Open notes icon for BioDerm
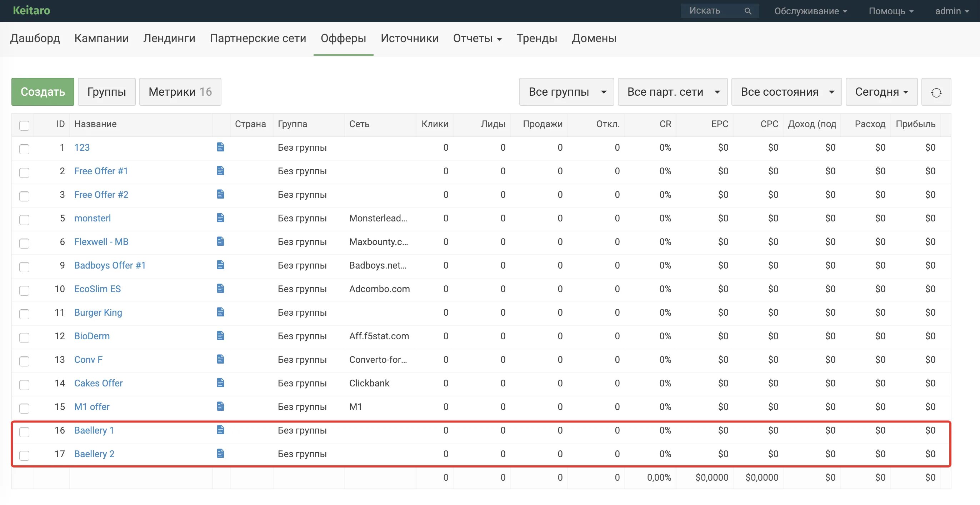980x505 pixels. coord(220,336)
